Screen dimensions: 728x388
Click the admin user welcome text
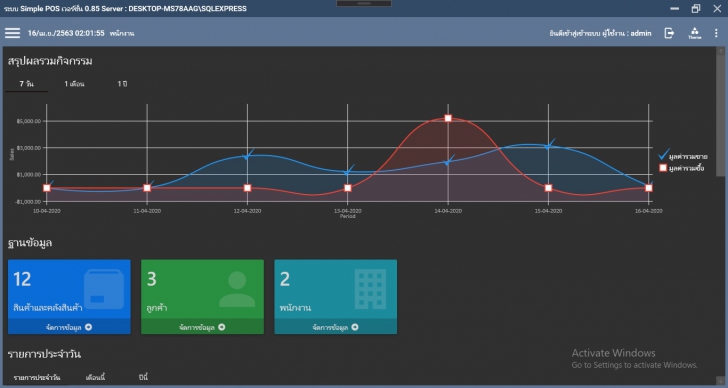tap(600, 33)
